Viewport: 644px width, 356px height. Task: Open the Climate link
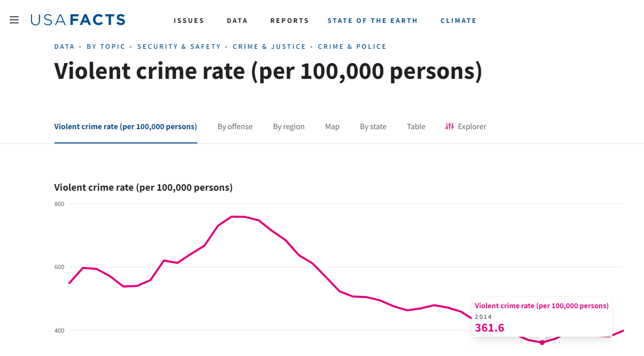pos(458,21)
